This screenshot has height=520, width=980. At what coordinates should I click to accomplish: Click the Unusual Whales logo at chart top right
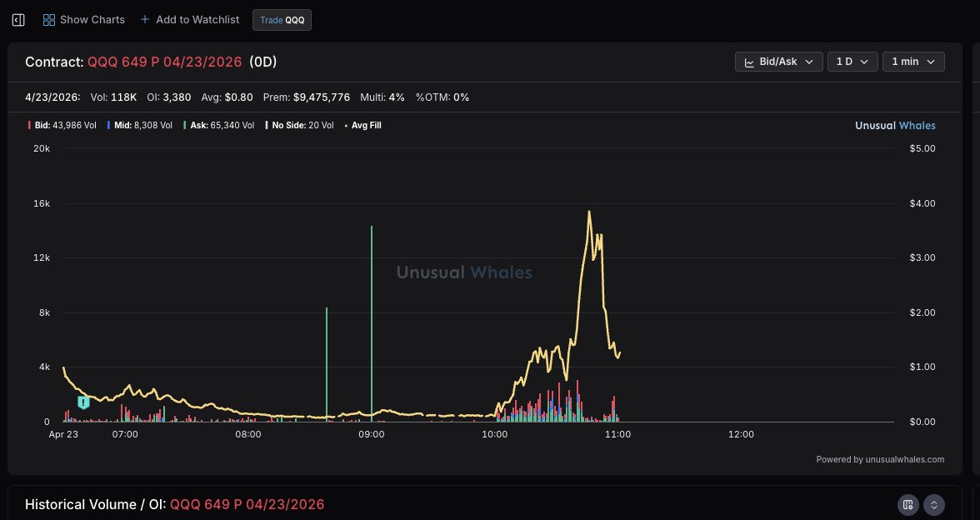[x=895, y=125]
